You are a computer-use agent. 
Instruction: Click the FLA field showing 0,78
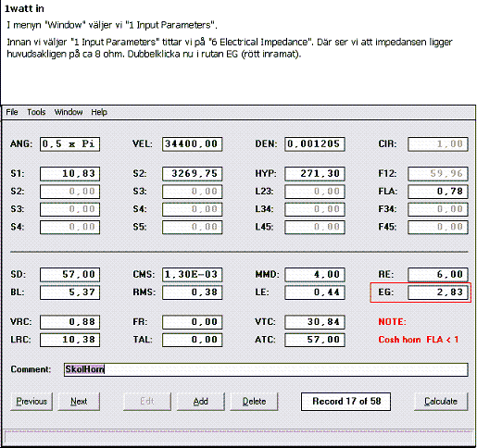(438, 192)
